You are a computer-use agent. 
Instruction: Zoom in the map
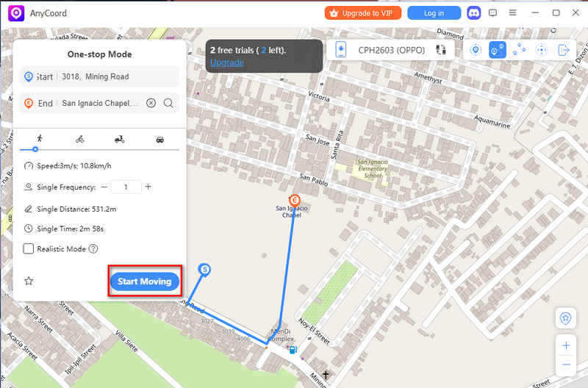(x=566, y=345)
